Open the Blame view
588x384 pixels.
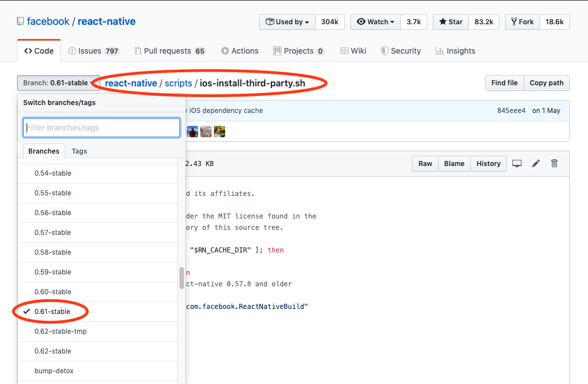pos(454,164)
